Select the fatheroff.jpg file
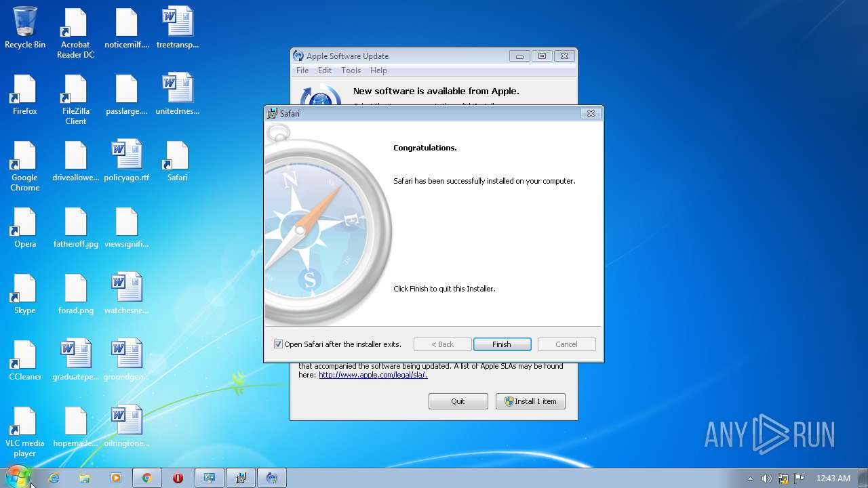This screenshot has height=488, width=868. [75, 227]
